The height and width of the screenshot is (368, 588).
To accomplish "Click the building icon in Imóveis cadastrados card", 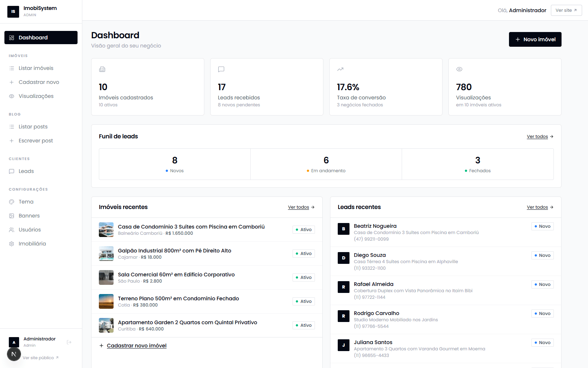I will pyautogui.click(x=102, y=69).
